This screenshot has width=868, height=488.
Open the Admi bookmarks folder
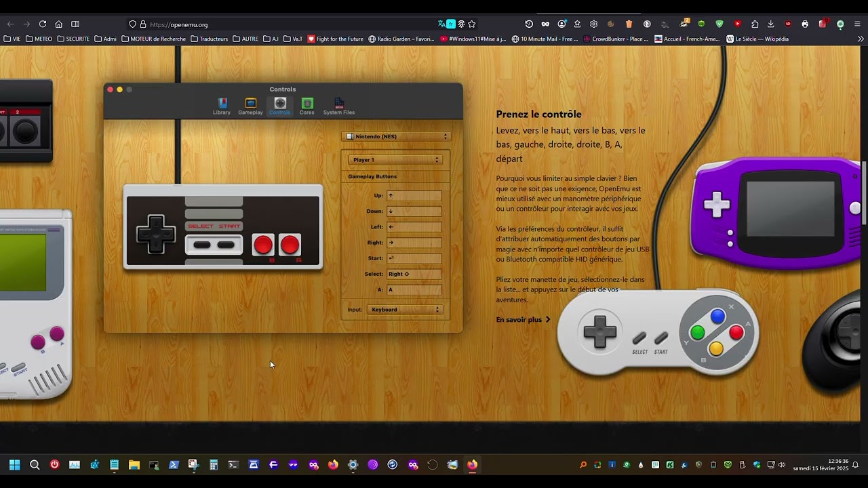(105, 39)
